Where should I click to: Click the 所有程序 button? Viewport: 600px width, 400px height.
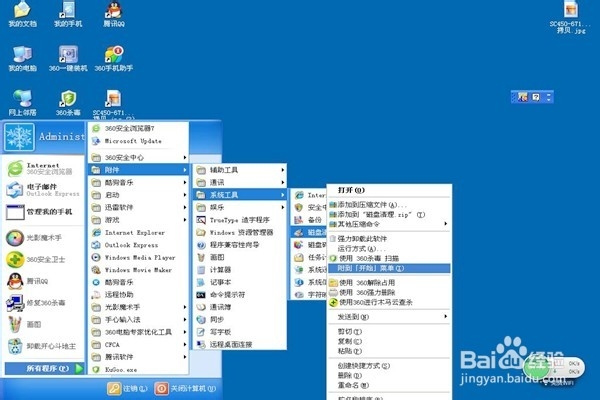44,368
